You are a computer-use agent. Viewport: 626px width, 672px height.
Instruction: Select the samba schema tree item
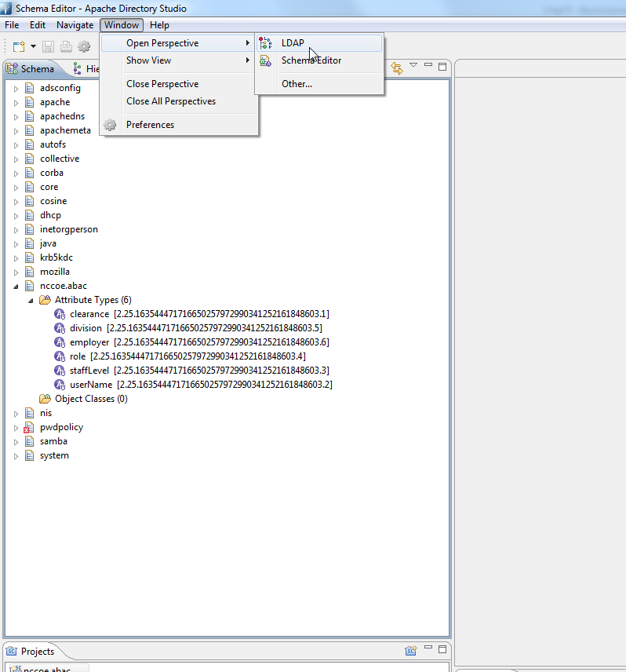point(53,441)
